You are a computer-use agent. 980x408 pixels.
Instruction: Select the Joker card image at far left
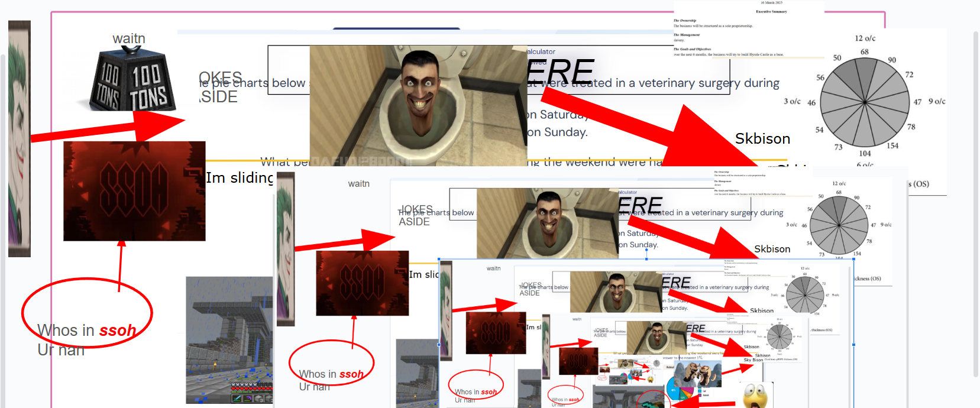point(19,139)
